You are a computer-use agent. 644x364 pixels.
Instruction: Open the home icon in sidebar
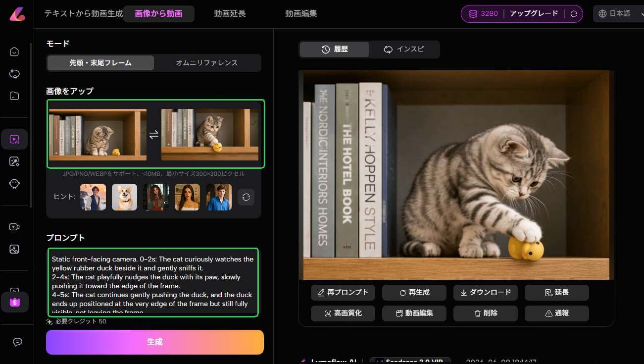pyautogui.click(x=14, y=52)
